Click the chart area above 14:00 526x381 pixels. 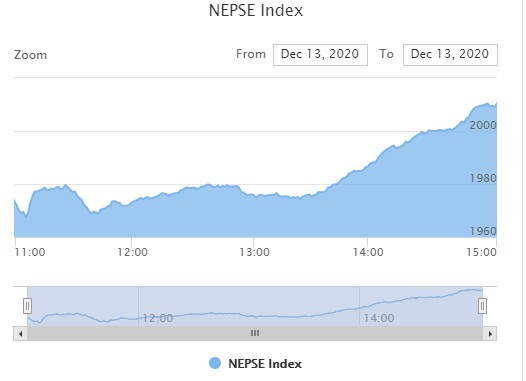point(368,201)
